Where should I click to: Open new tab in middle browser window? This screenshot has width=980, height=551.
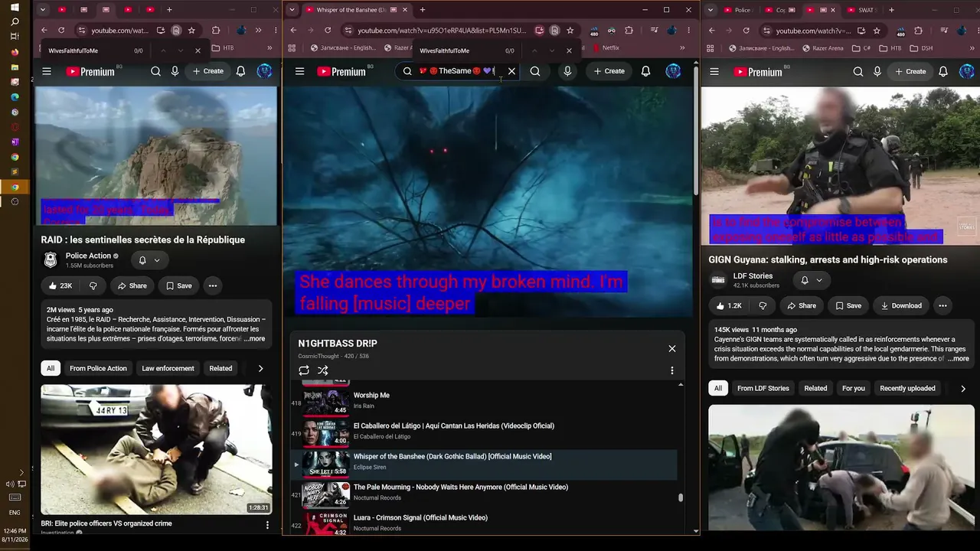point(422,10)
